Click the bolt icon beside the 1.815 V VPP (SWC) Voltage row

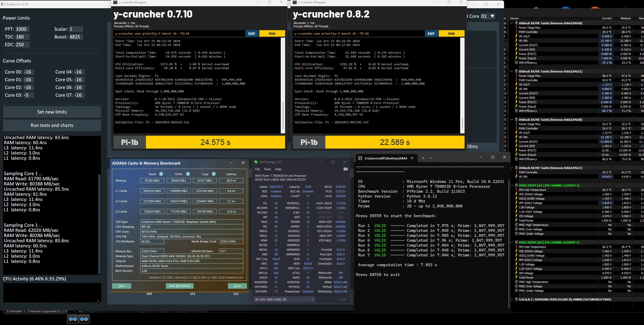tap(516, 203)
